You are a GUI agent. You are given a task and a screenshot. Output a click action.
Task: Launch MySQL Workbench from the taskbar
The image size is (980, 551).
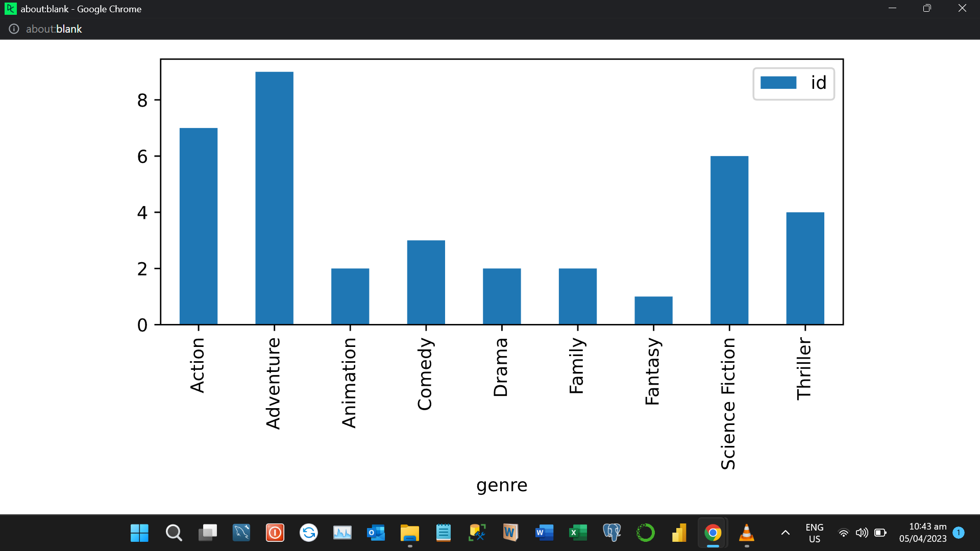click(x=241, y=532)
